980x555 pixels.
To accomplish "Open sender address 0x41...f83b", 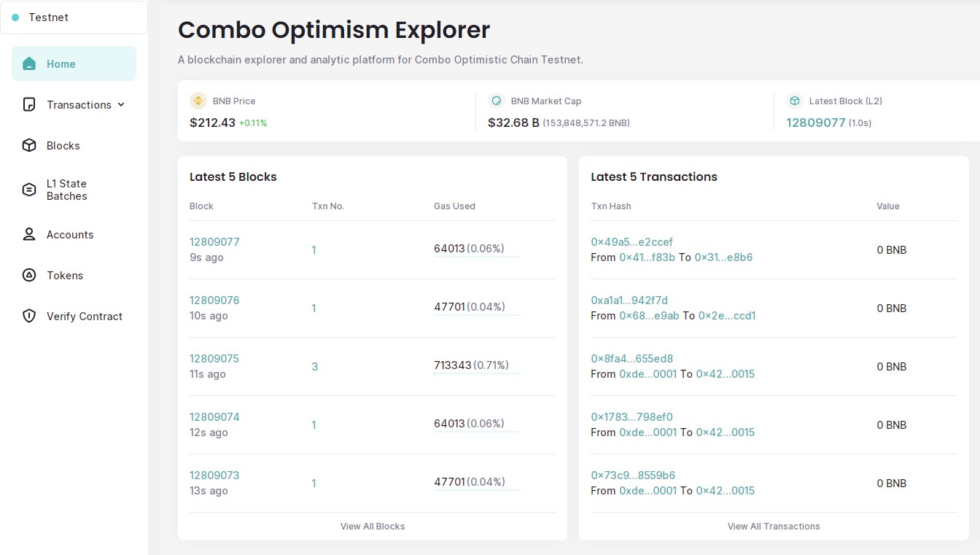I will (x=647, y=257).
